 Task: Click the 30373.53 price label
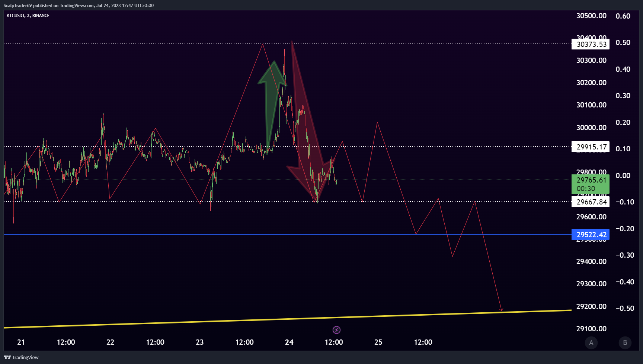coord(591,44)
